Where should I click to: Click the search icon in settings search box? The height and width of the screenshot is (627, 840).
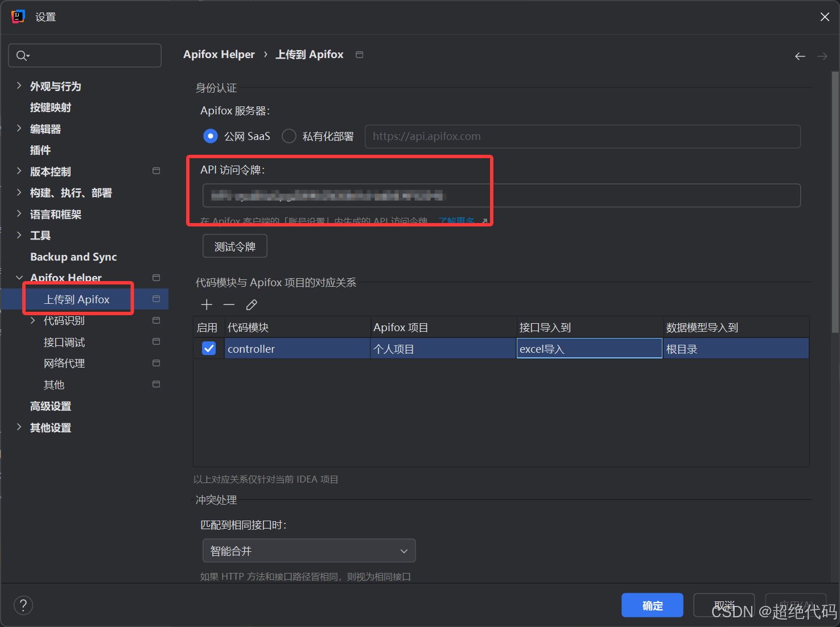pos(23,55)
